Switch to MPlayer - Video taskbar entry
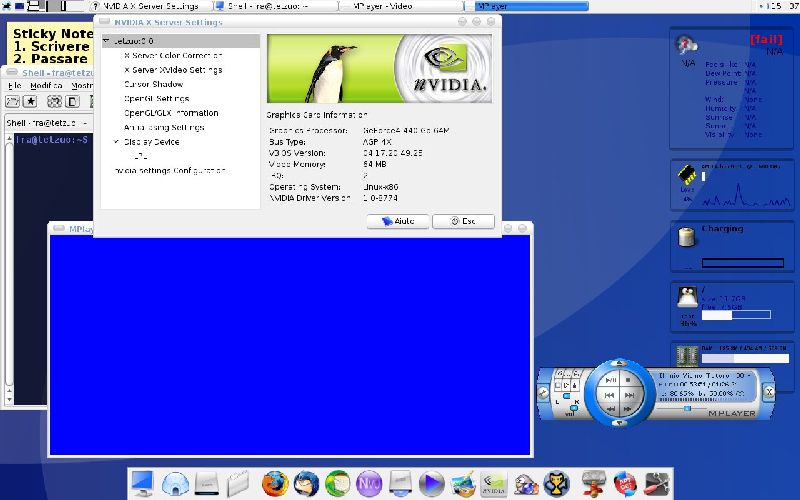The height and width of the screenshot is (500, 800). tap(401, 6)
